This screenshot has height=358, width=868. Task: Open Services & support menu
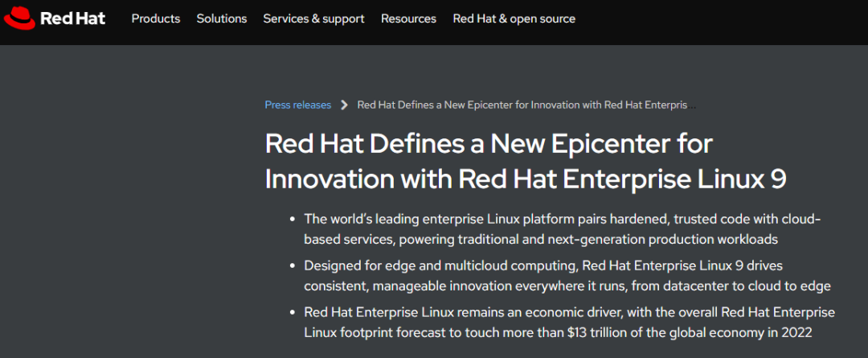click(x=313, y=19)
